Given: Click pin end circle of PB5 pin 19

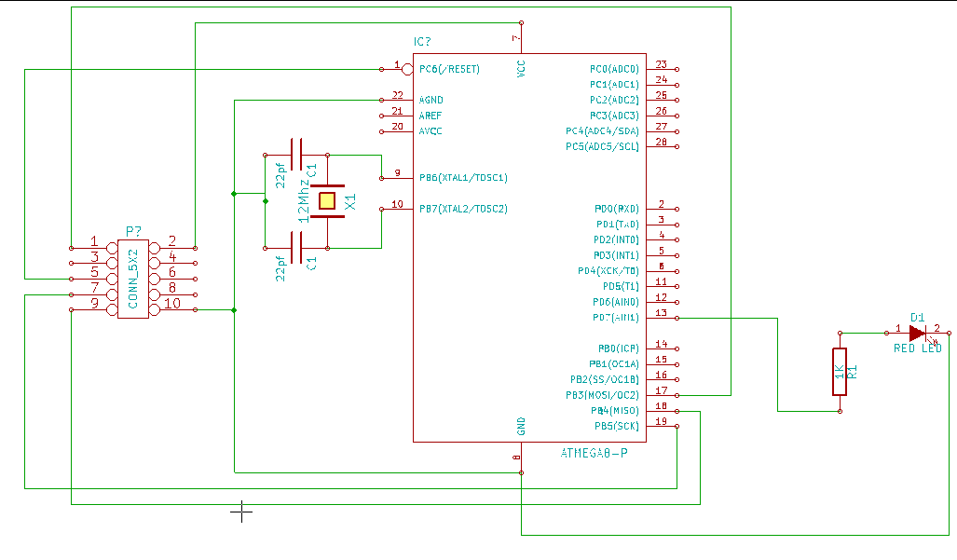Looking at the screenshot, I should tap(677, 427).
